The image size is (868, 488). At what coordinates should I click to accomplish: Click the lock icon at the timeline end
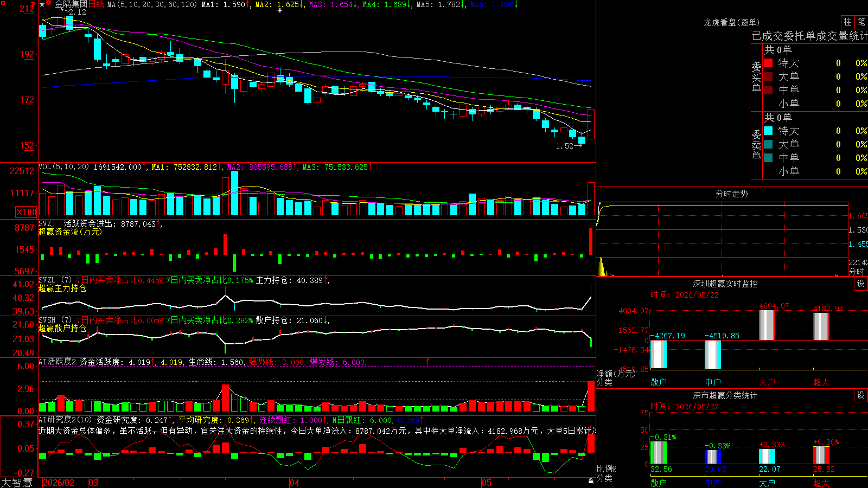(591, 481)
